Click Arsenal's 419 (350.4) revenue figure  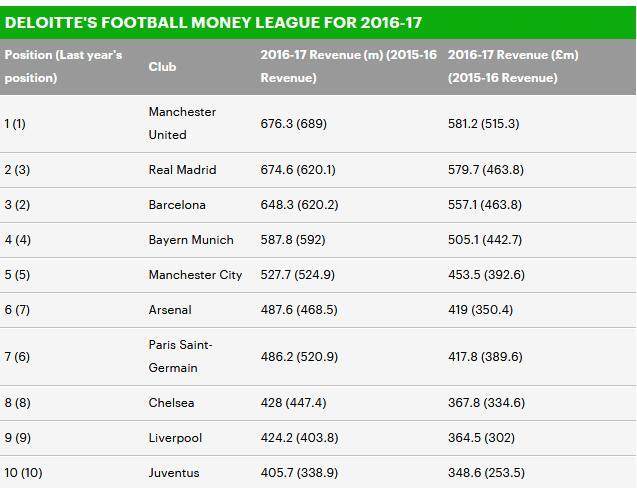(x=480, y=310)
